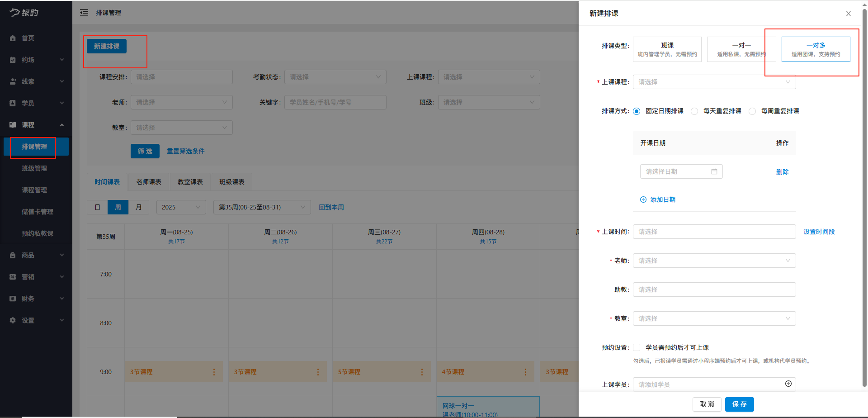
Task: Open the kebab menu on Monday's 3节课程 card
Action: (x=214, y=372)
